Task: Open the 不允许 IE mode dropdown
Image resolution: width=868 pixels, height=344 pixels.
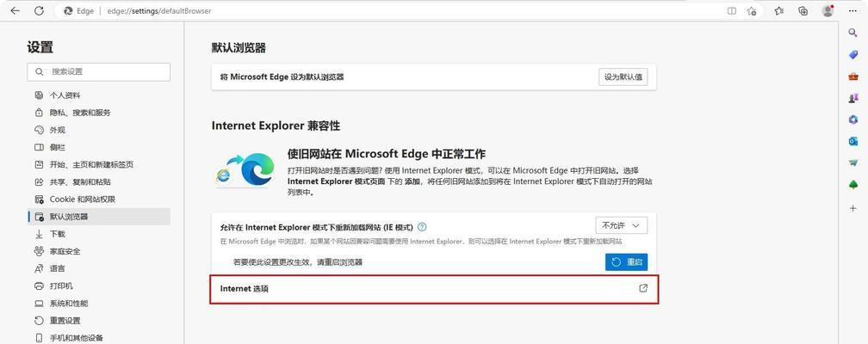Action: (621, 225)
